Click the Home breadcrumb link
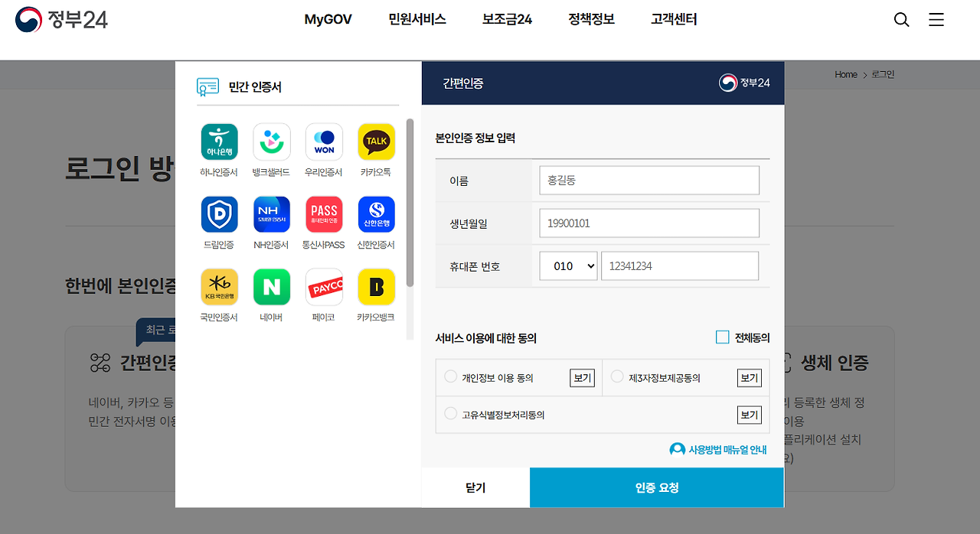The image size is (980, 534). tap(846, 74)
